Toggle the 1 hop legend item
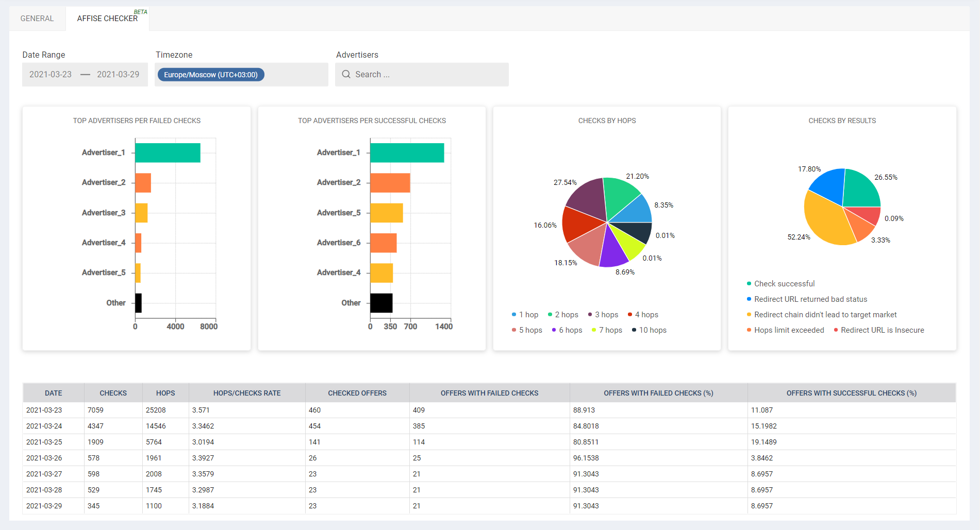This screenshot has width=980, height=530. 525,315
